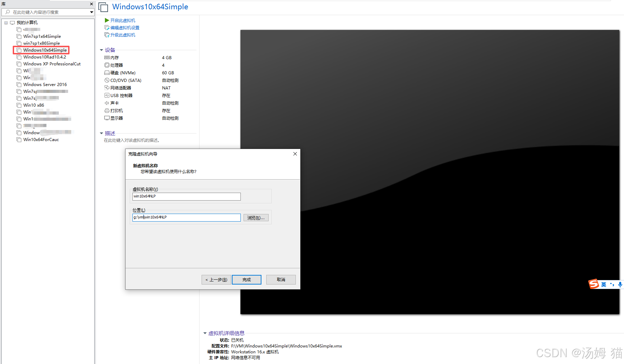624x364 pixels.
Task: Click the config file path text
Action: 287,346
